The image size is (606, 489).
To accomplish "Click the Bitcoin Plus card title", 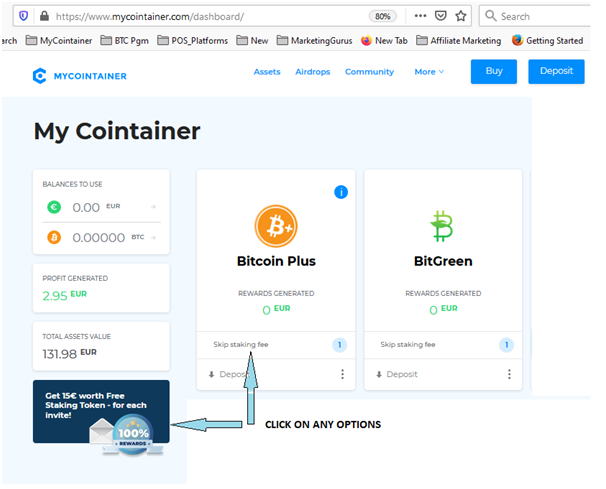I will tap(276, 261).
